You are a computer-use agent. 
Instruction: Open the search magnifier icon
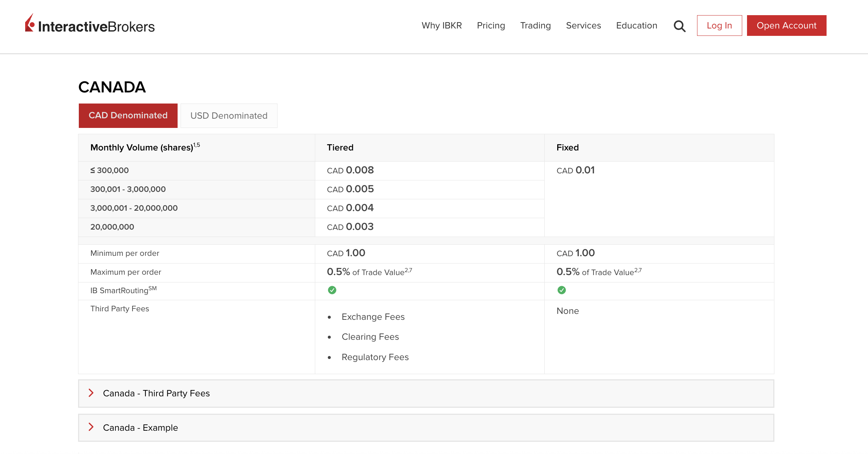click(x=680, y=26)
